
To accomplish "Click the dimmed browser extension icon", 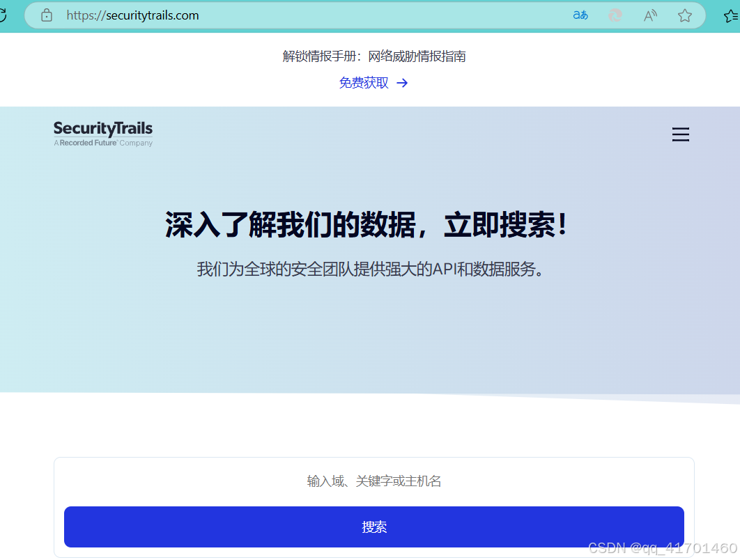I will coord(615,15).
